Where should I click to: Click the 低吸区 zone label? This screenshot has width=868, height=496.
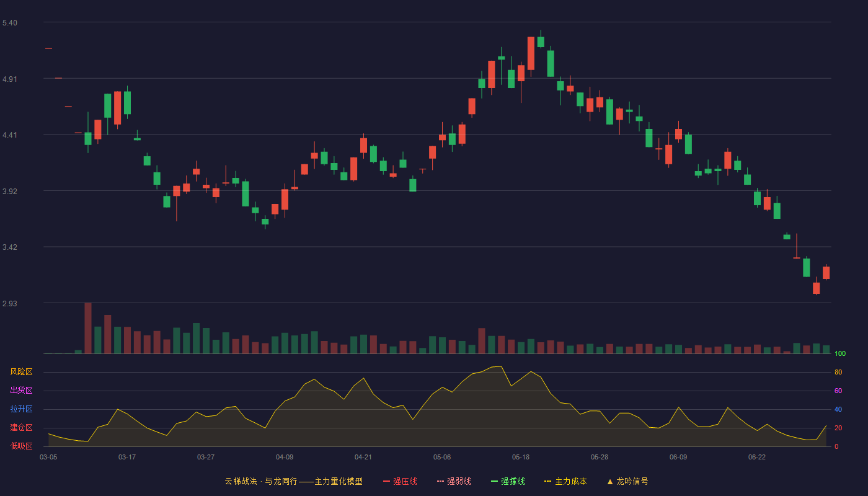click(x=21, y=446)
